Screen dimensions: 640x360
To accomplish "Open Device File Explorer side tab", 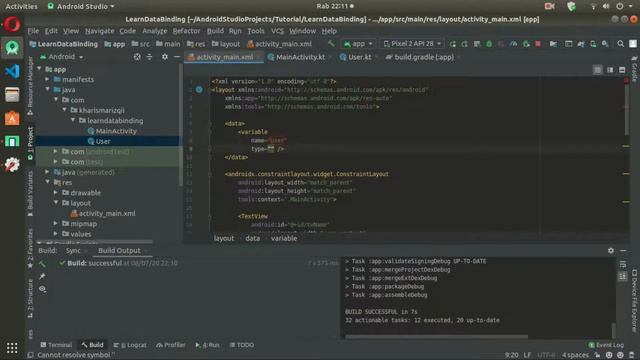I will click(x=634, y=300).
